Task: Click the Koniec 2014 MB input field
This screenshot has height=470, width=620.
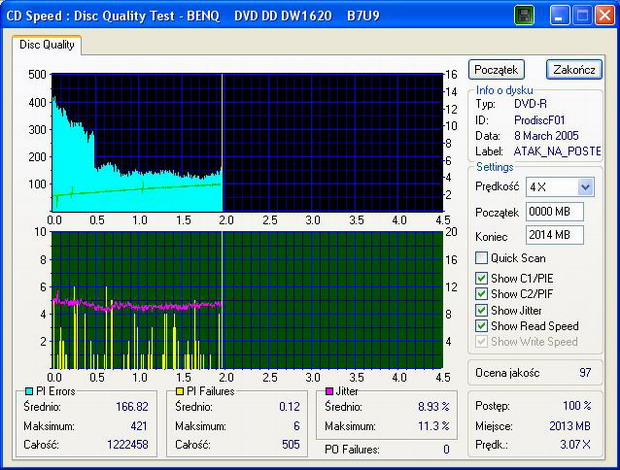Action: coord(554,235)
